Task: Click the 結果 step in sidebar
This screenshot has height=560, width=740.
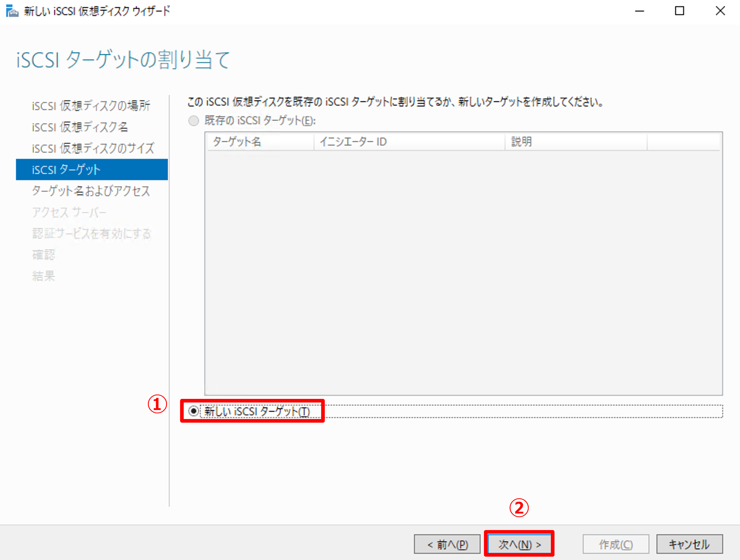Action: (x=43, y=276)
